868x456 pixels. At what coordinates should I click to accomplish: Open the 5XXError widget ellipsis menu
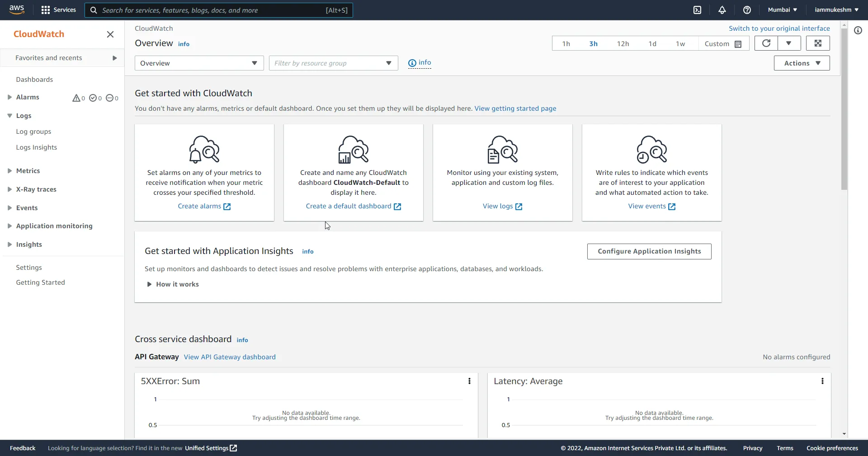point(469,381)
